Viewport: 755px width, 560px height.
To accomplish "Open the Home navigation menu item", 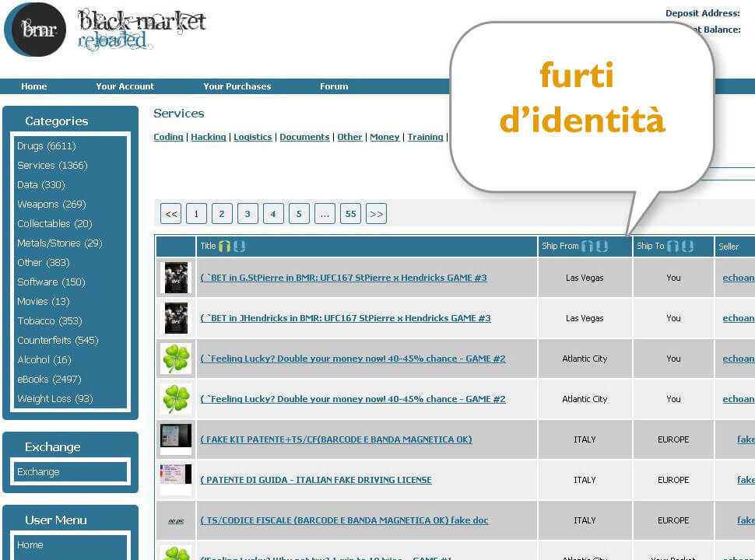I will coord(33,86).
